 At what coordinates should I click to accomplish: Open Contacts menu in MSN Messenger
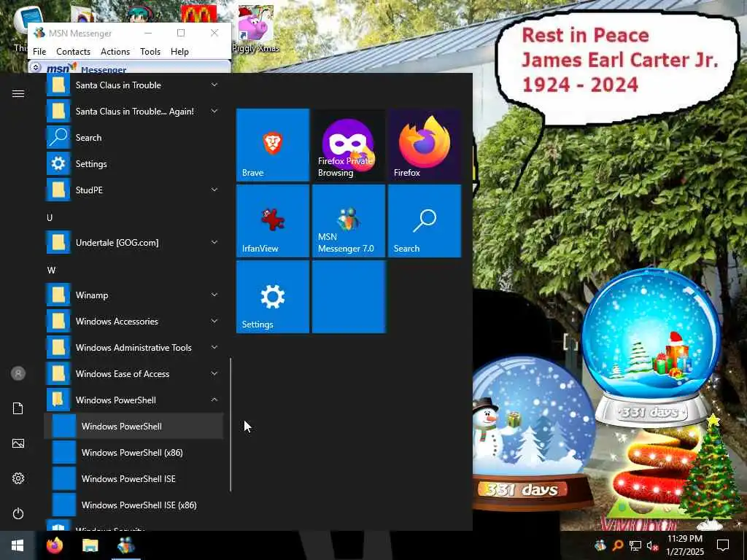coord(73,52)
